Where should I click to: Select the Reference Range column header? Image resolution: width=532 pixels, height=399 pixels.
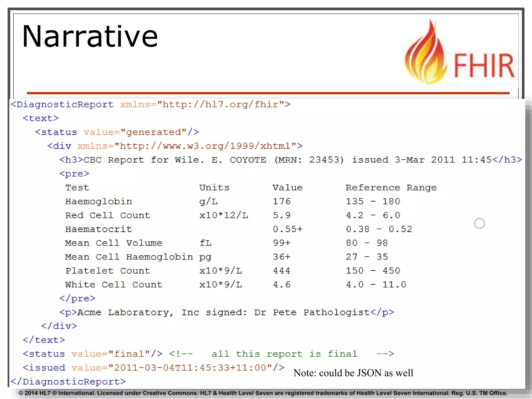[x=391, y=188]
